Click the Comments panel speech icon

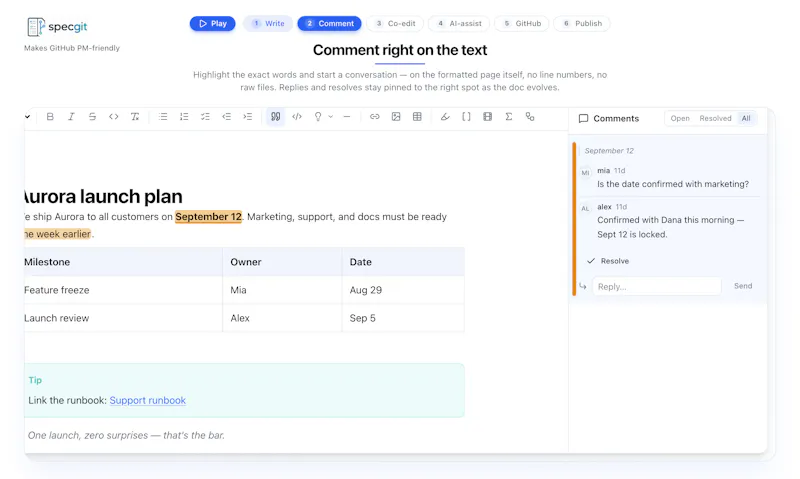(583, 118)
